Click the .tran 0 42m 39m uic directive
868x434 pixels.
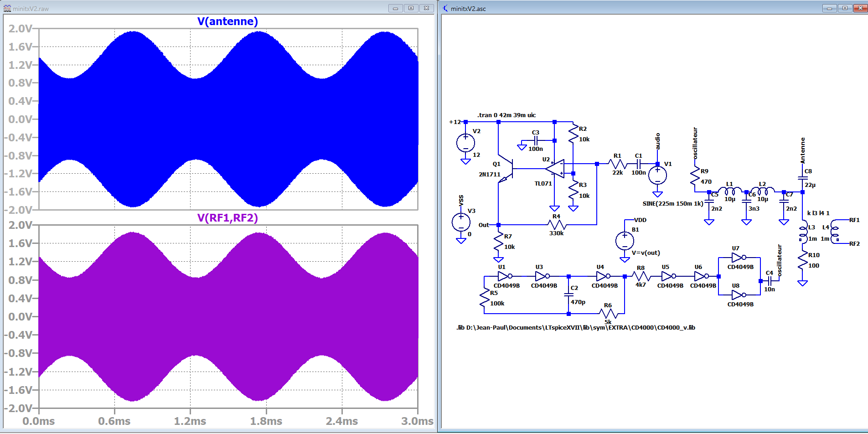(x=506, y=115)
